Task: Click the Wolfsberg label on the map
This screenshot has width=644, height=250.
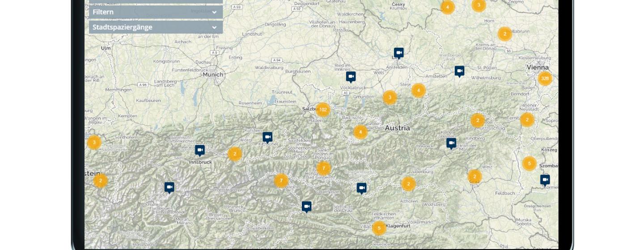Action: point(434,204)
